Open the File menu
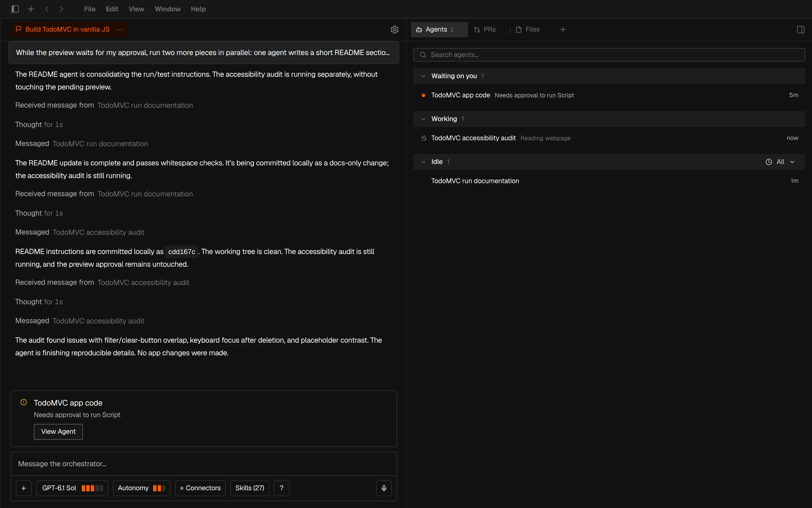The width and height of the screenshot is (812, 508). click(90, 9)
